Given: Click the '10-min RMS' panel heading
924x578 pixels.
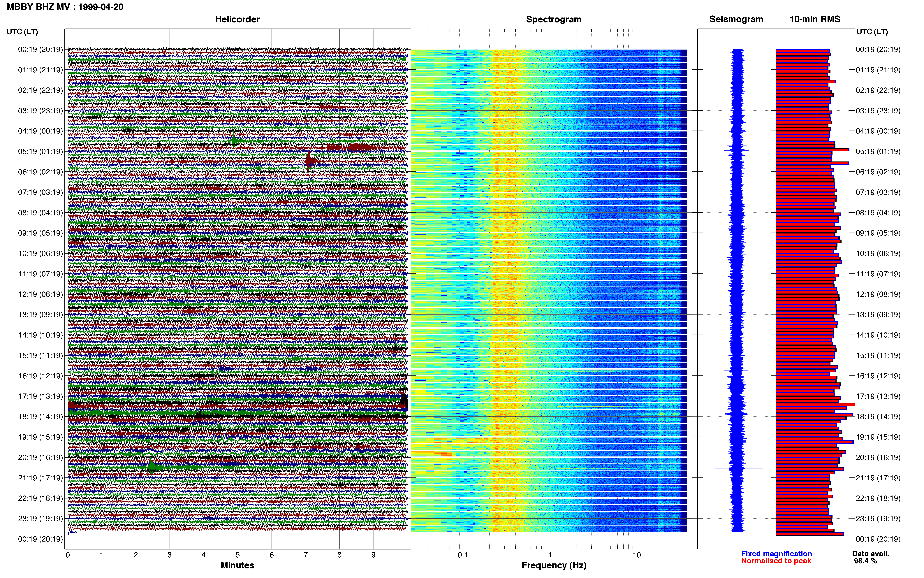Looking at the screenshot, I should pyautogui.click(x=815, y=19).
